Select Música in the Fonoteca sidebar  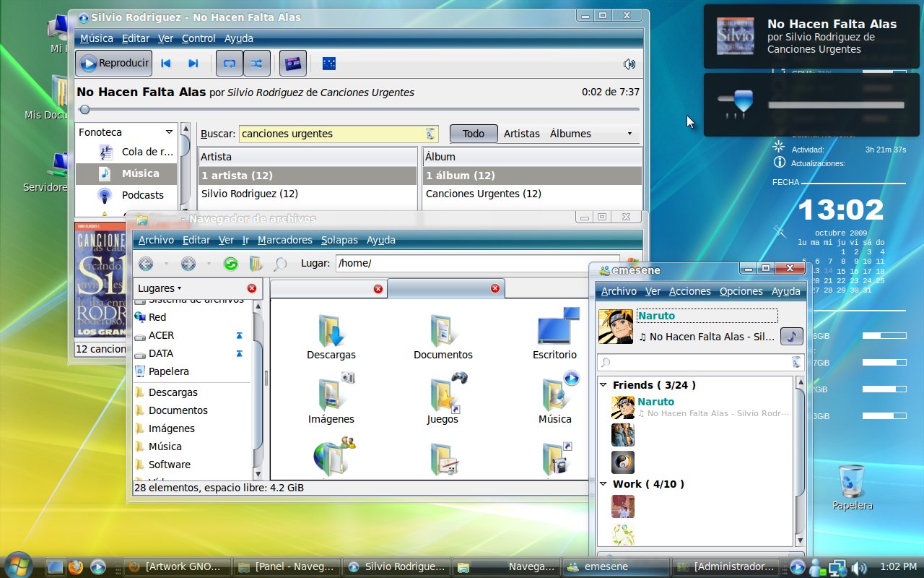pos(127,173)
